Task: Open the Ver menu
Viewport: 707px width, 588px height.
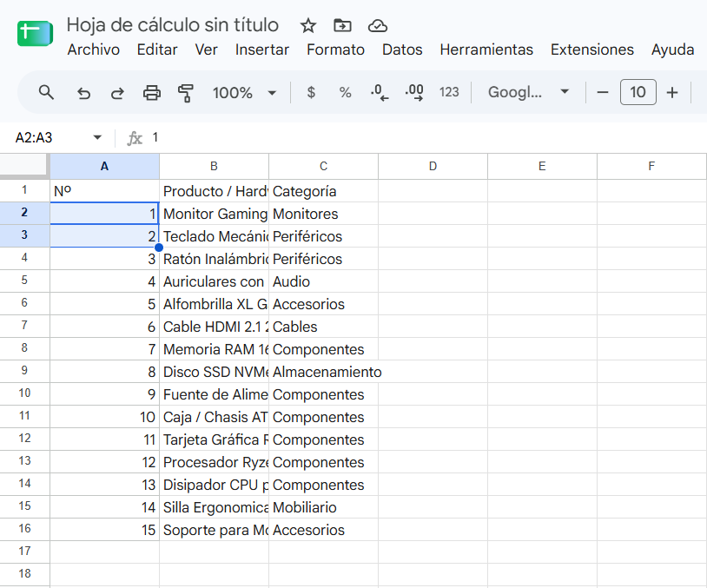Action: [x=206, y=50]
